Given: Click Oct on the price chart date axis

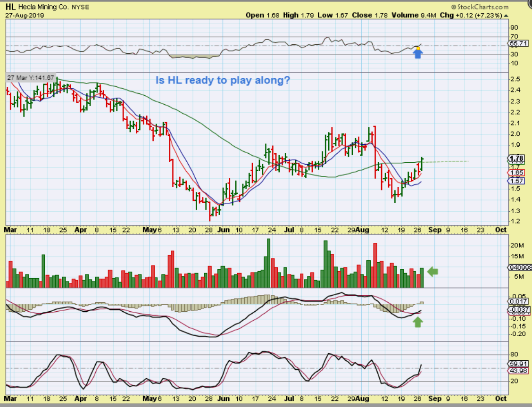Looking at the screenshot, I should coord(501,230).
